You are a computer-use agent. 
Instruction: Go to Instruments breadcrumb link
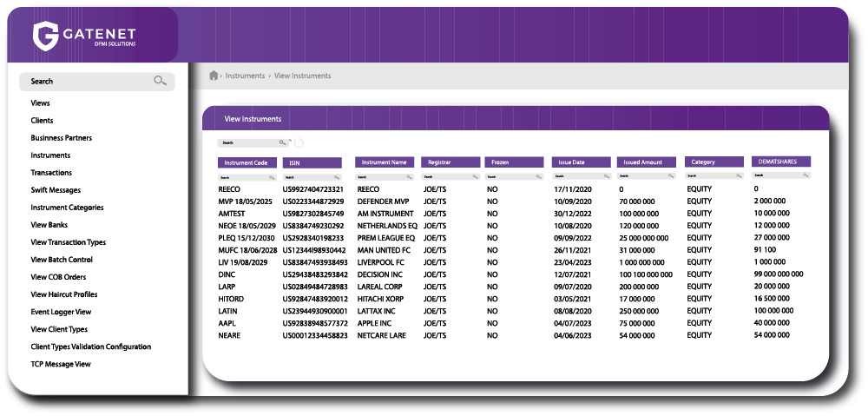tap(245, 76)
